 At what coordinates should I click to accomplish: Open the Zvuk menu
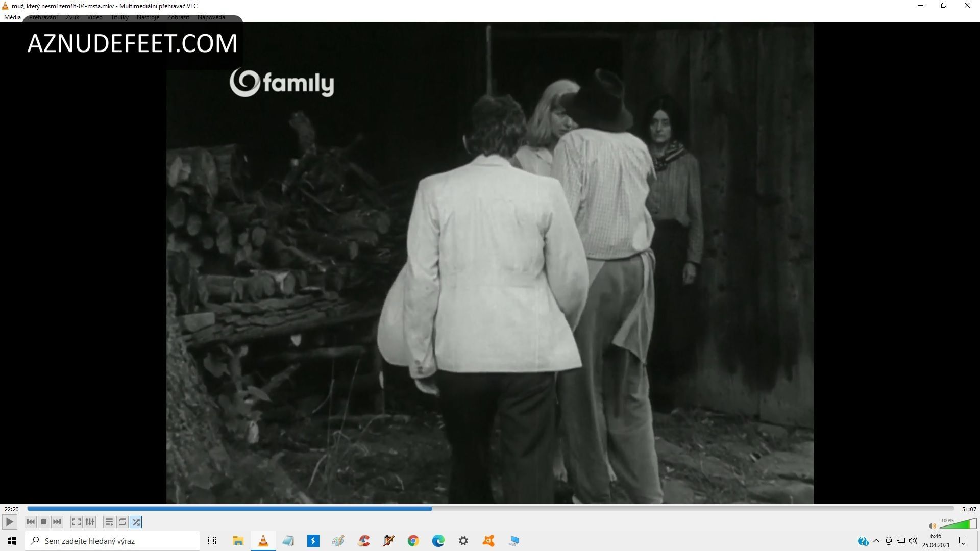coord(72,17)
